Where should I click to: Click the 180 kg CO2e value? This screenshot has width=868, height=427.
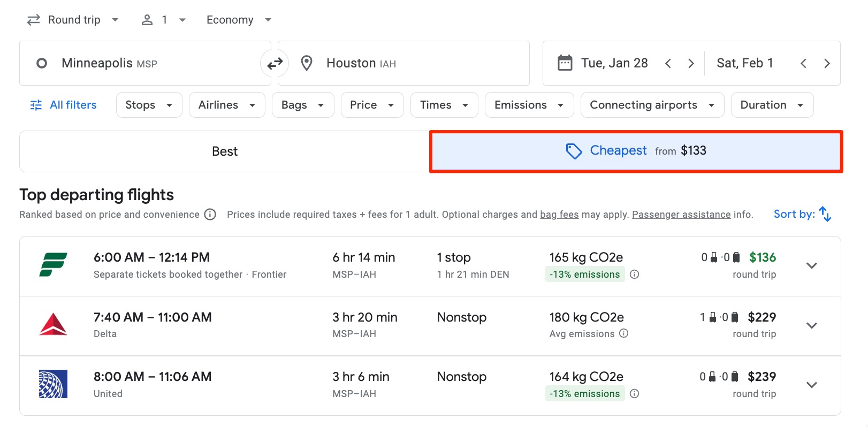pyautogui.click(x=587, y=317)
